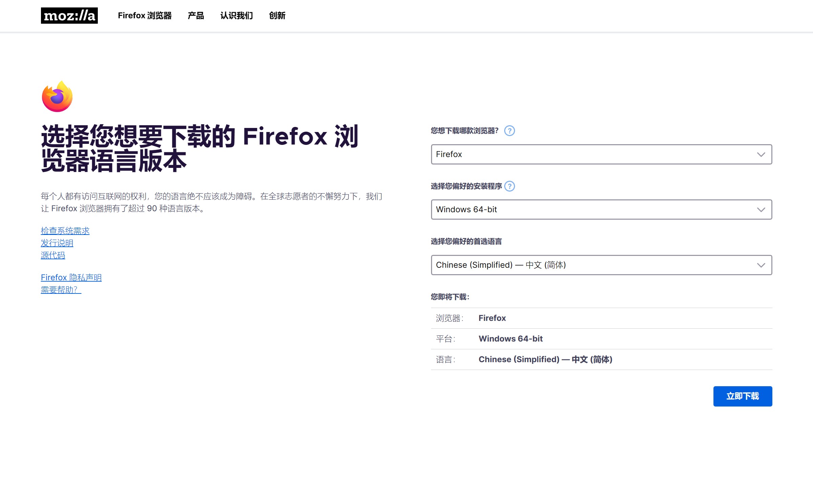
Task: Expand the Firefox browser dropdown
Action: pyautogui.click(x=601, y=154)
